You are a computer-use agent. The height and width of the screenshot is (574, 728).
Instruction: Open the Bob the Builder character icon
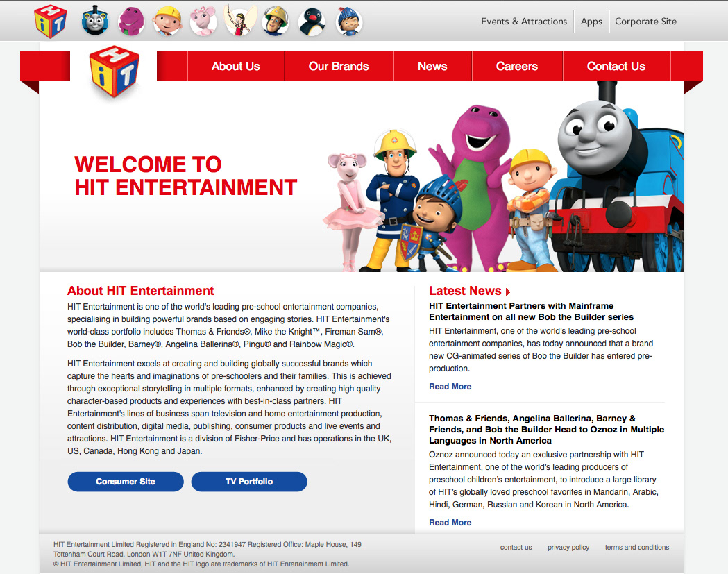pyautogui.click(x=167, y=22)
